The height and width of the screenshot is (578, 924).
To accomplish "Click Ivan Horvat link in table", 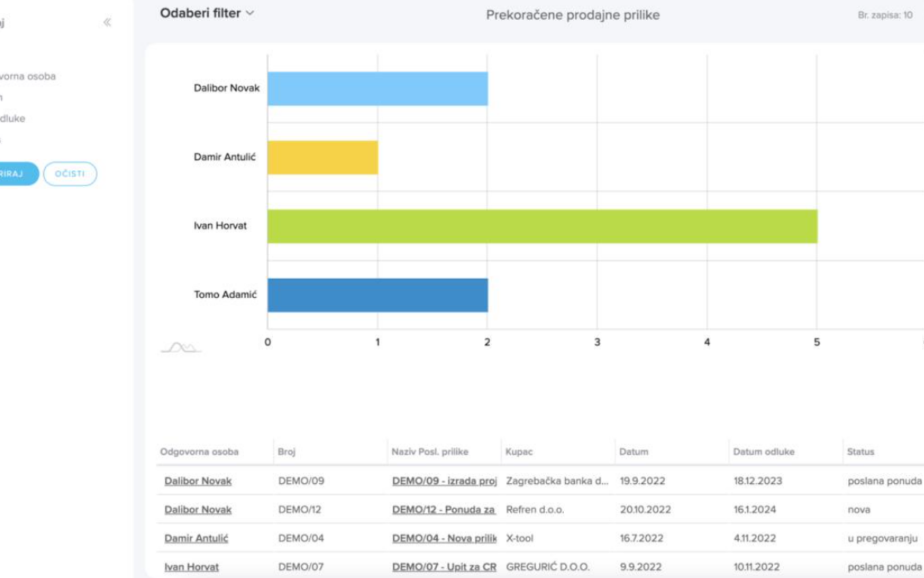I will tap(191, 567).
